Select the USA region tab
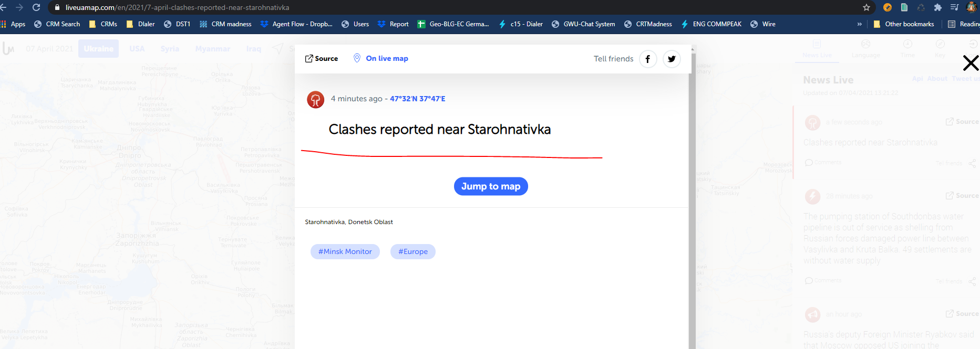 (x=137, y=49)
